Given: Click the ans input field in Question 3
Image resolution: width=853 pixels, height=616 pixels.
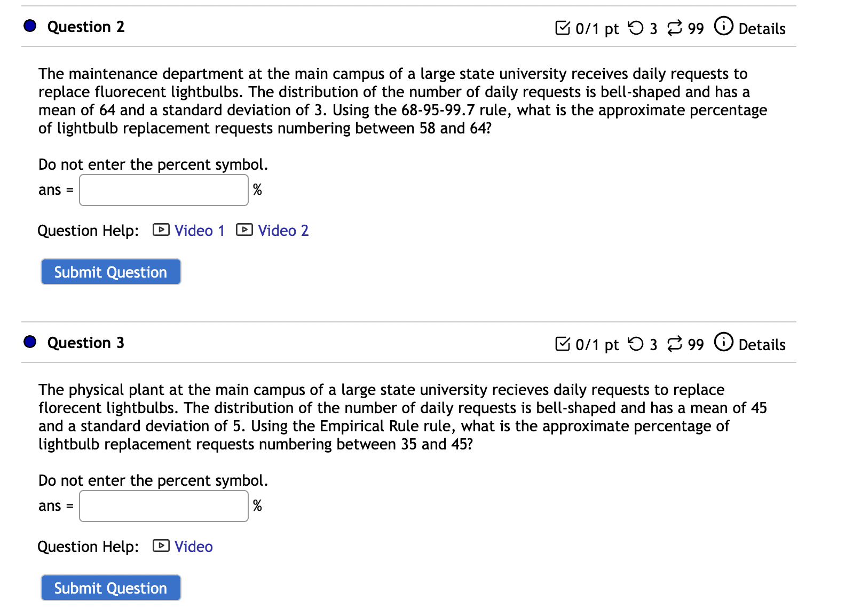Looking at the screenshot, I should (x=163, y=505).
